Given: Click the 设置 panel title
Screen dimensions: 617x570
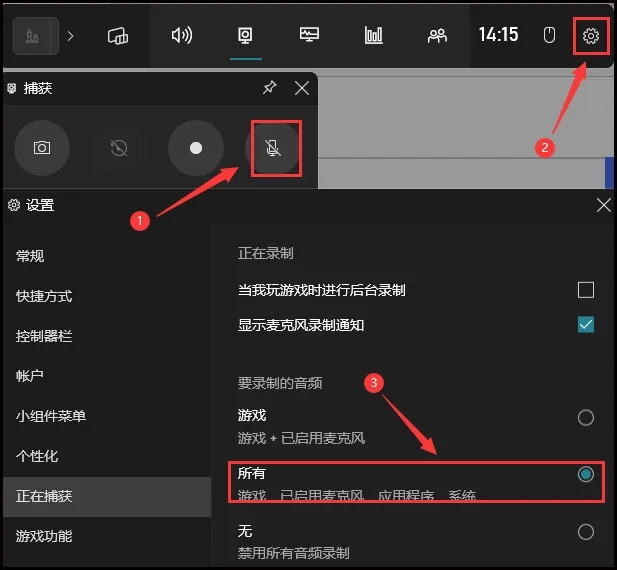Looking at the screenshot, I should pos(40,205).
